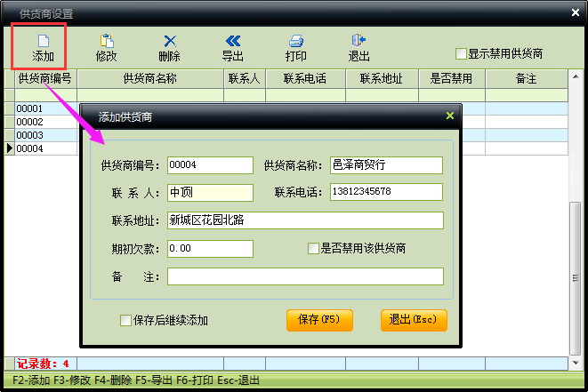Screen dimensions: 588x392
Task: Check the 是否禁用该供货商 option
Action: coord(313,249)
